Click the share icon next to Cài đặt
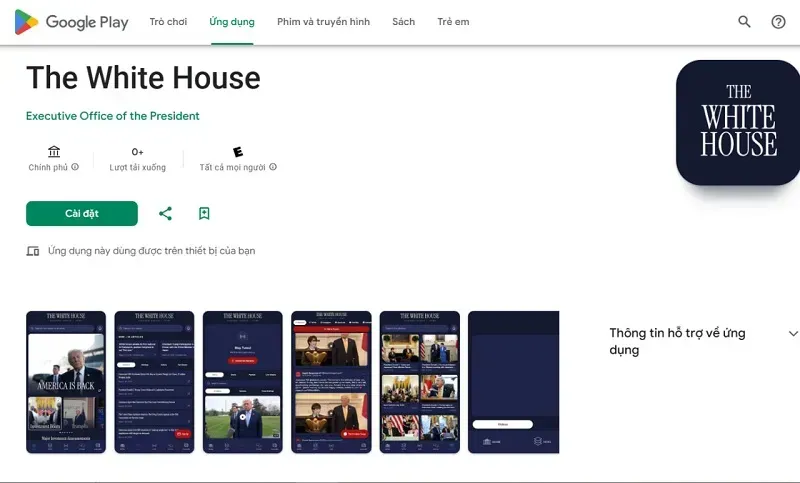The image size is (800, 483). coord(165,213)
